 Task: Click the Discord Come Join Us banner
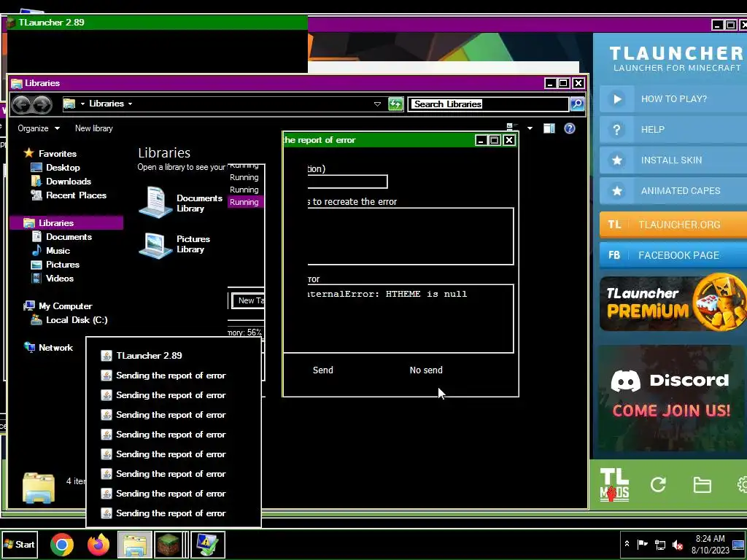pyautogui.click(x=671, y=398)
